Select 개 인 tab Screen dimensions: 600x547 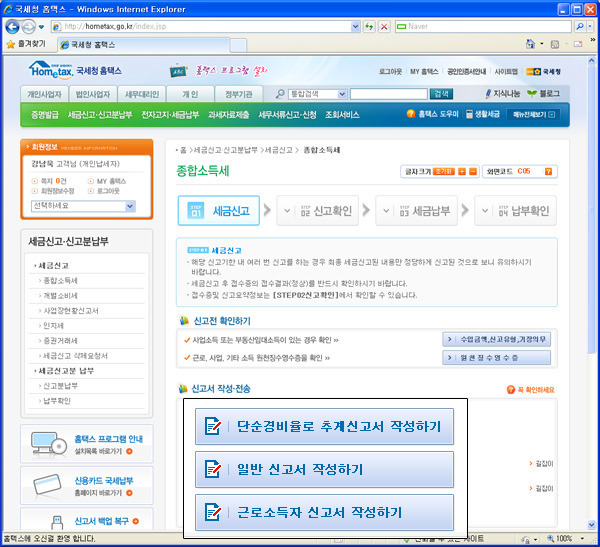click(x=190, y=94)
